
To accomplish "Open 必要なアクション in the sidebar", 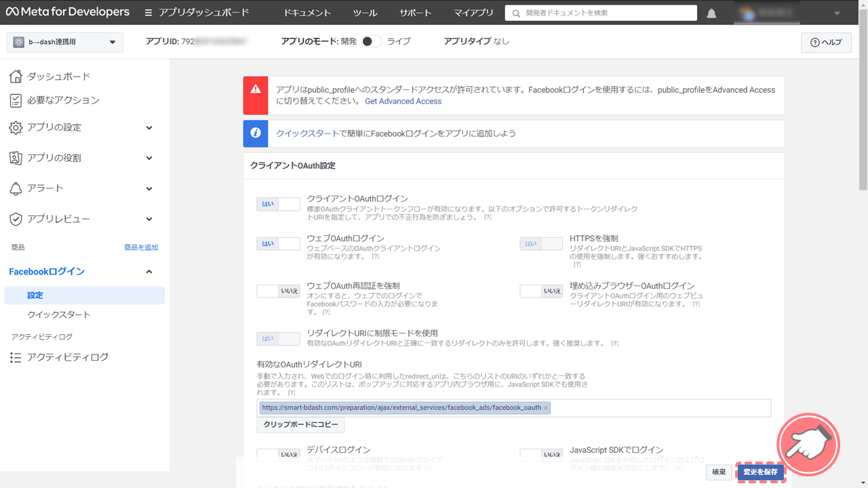I will (x=63, y=100).
